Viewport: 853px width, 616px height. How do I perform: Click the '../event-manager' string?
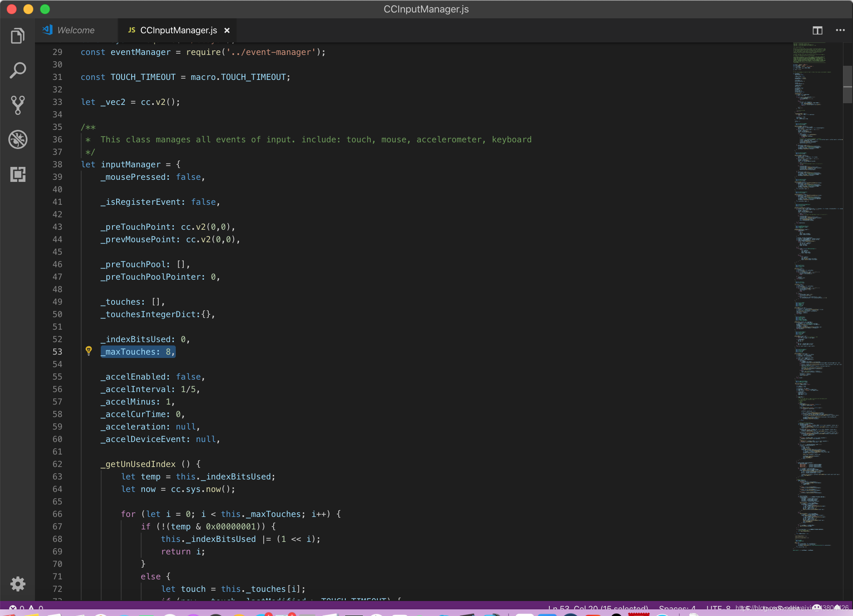[271, 52]
